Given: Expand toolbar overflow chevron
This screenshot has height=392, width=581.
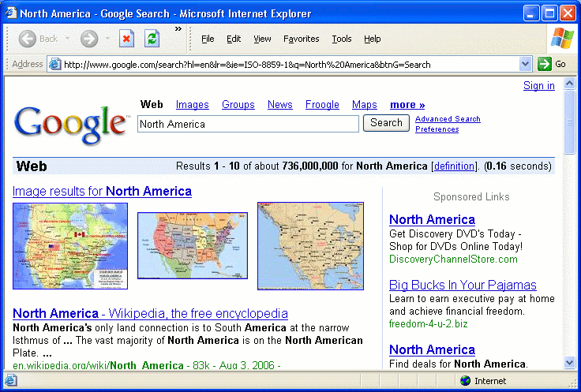Looking at the screenshot, I should [x=178, y=29].
